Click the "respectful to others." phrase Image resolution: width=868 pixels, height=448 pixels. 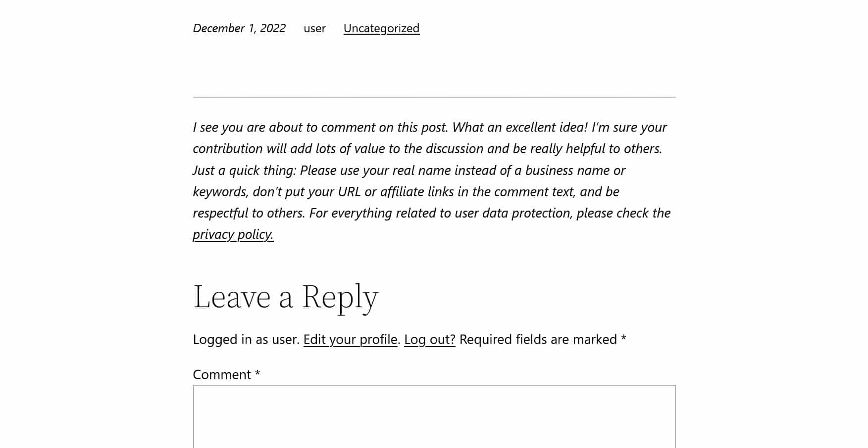pyautogui.click(x=249, y=213)
